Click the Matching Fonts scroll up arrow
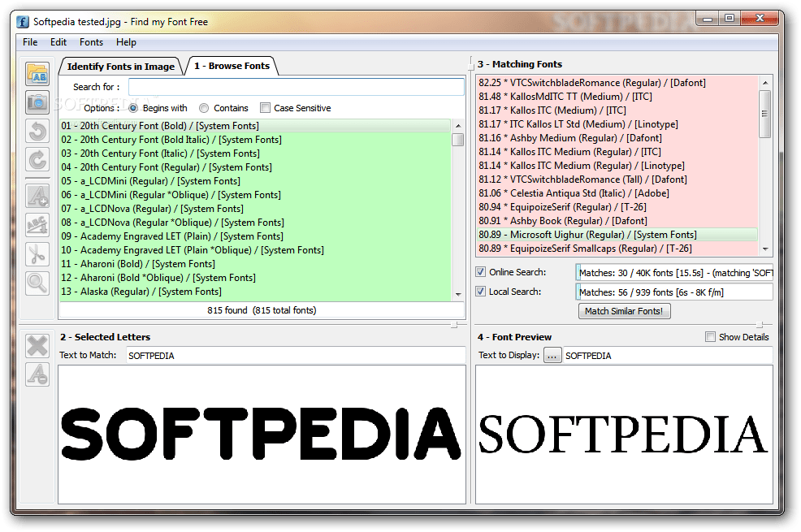Image resolution: width=801 pixels, height=532 pixels. (x=764, y=83)
